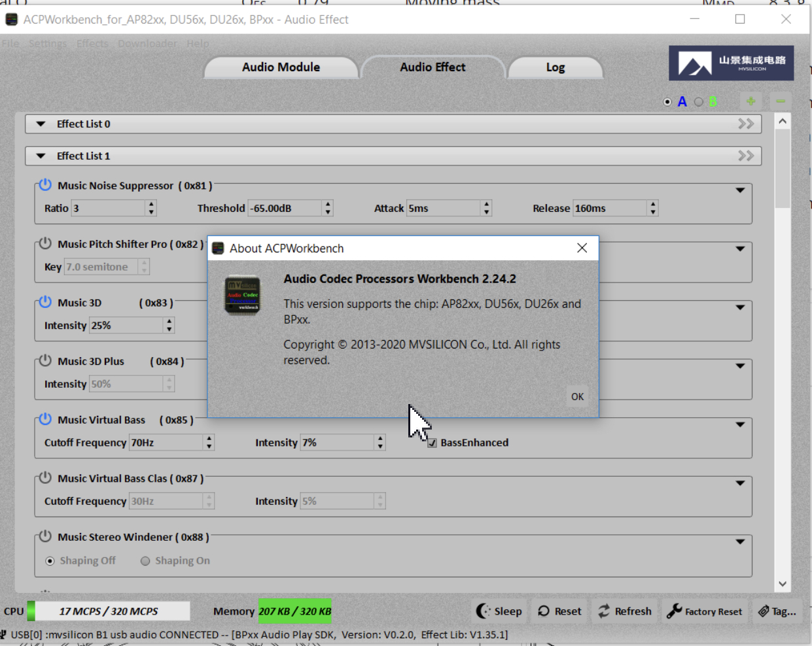Toggle power for Music 3D Plus effect
Image resolution: width=812 pixels, height=646 pixels.
coord(45,360)
